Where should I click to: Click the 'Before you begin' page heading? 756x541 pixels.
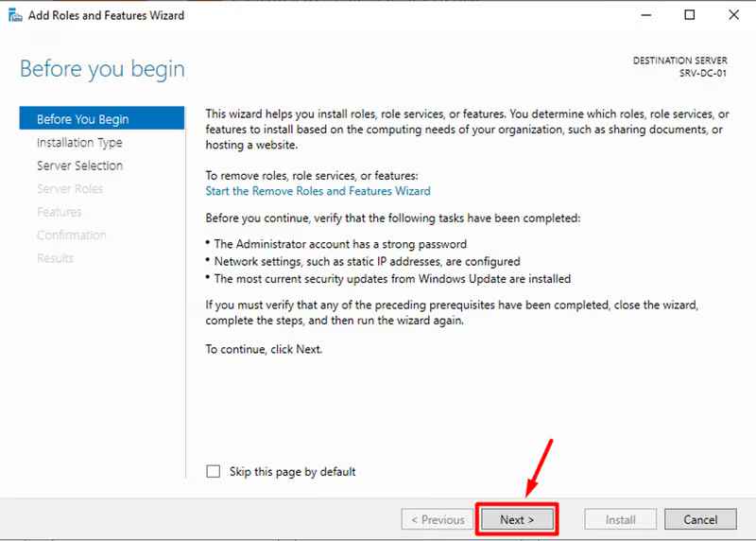(102, 69)
